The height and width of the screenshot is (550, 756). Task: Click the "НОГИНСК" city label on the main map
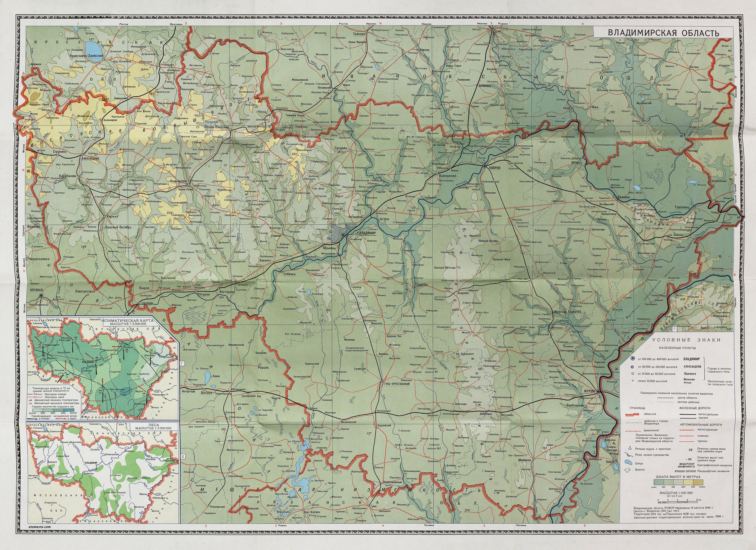pos(37,290)
